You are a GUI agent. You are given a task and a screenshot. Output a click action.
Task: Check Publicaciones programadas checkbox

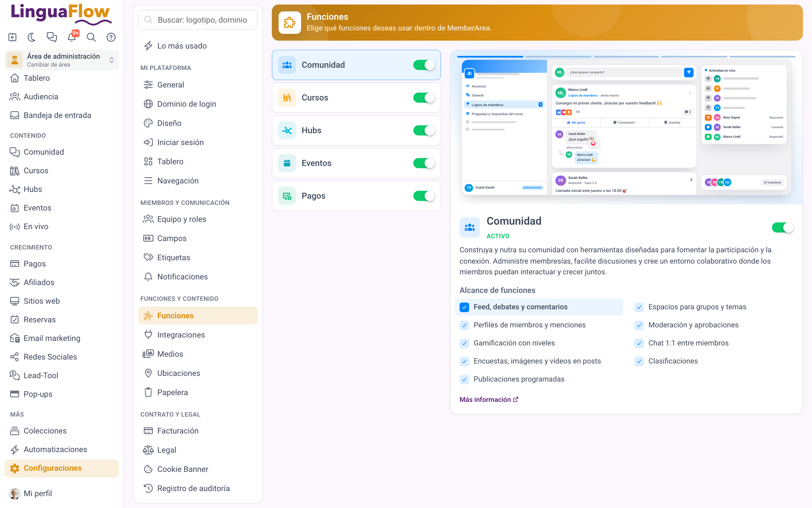(x=464, y=379)
